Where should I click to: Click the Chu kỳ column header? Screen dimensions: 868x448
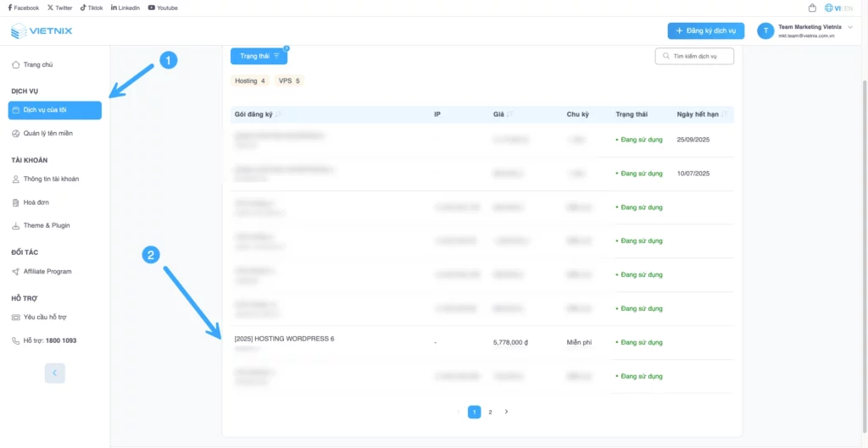(x=577, y=114)
